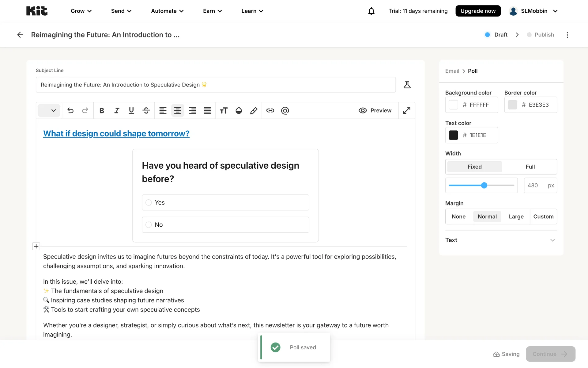Open the notifications bell
This screenshot has height=368, width=588.
coord(371,11)
